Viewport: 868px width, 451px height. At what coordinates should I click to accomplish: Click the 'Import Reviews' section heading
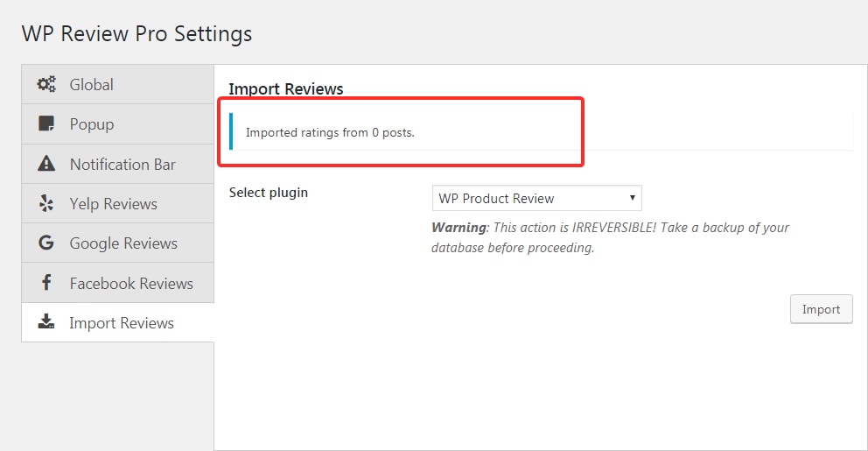tap(285, 88)
